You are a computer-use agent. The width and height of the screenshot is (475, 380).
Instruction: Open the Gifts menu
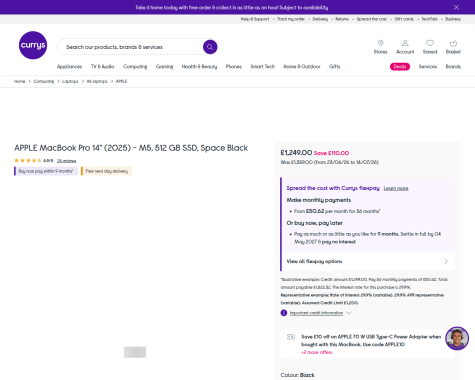pyautogui.click(x=335, y=67)
